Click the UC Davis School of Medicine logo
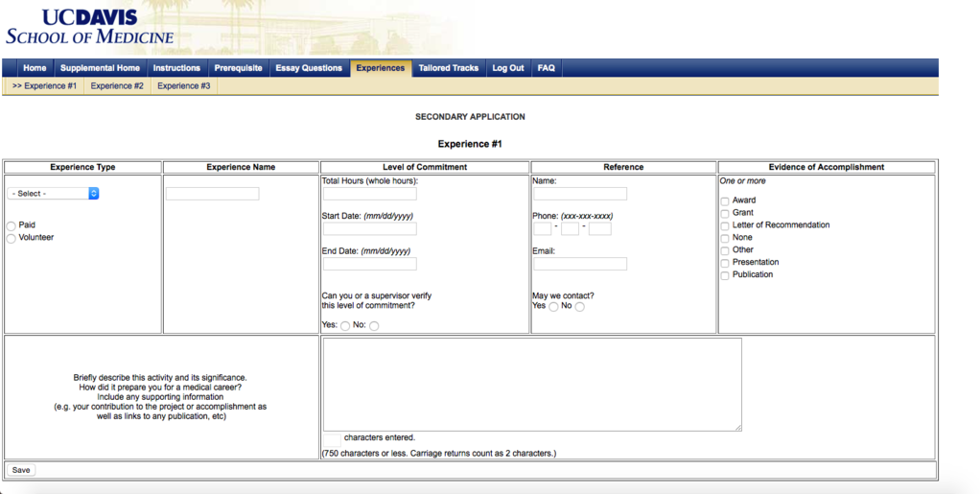 pyautogui.click(x=89, y=28)
